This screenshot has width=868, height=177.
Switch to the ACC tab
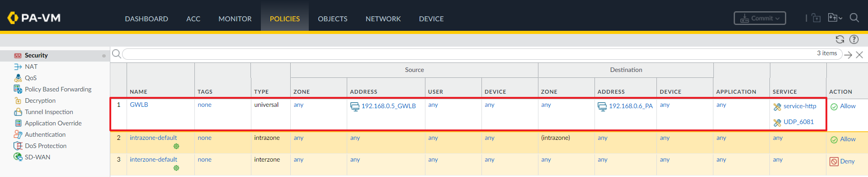click(193, 19)
